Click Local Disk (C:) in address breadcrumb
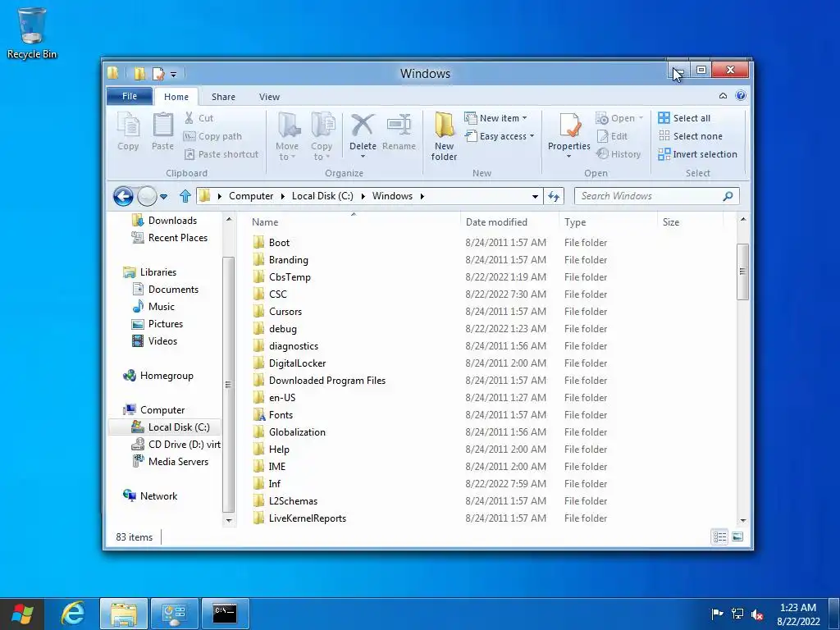840x630 pixels. (322, 196)
